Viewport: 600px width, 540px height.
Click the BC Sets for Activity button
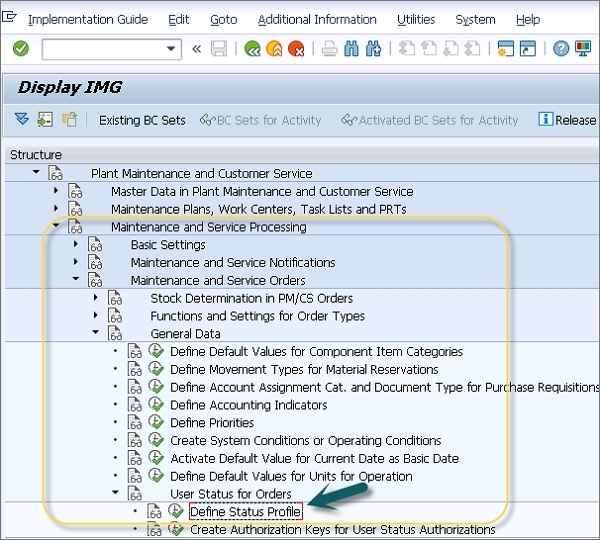coord(261,121)
